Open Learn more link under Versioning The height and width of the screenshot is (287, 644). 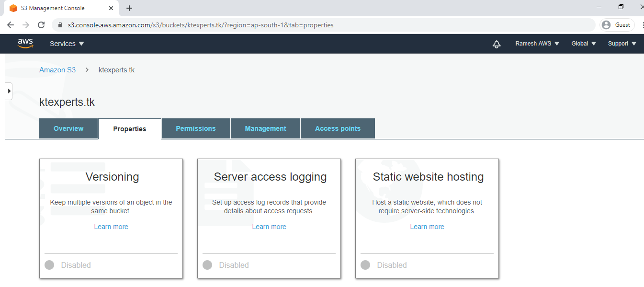pos(111,227)
